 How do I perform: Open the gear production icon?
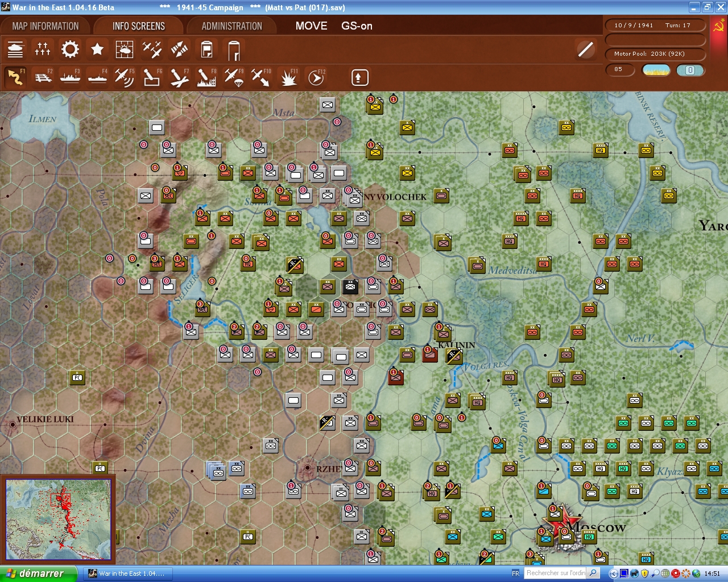[x=70, y=49]
